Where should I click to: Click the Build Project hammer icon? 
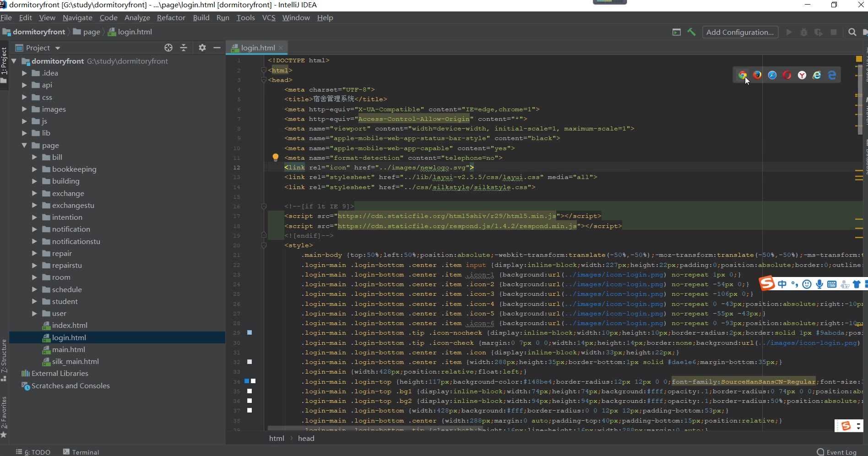(x=691, y=32)
